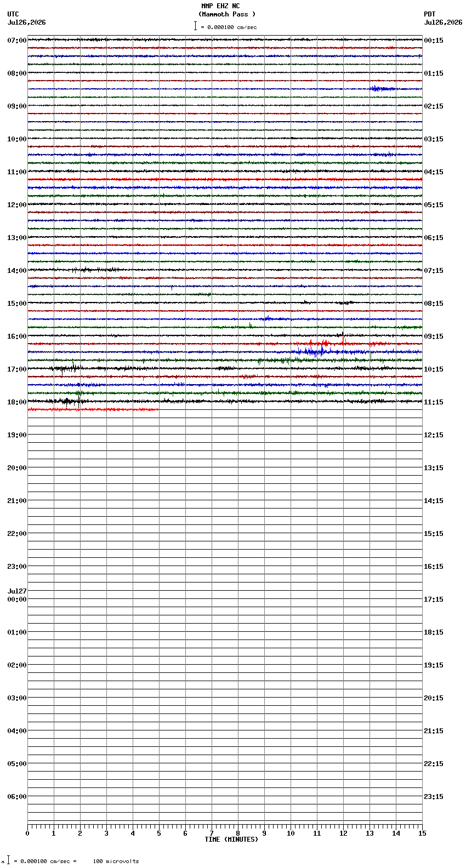466x868 pixels.
Task: Click the 'PDT' label at top right
Action: click(x=429, y=14)
